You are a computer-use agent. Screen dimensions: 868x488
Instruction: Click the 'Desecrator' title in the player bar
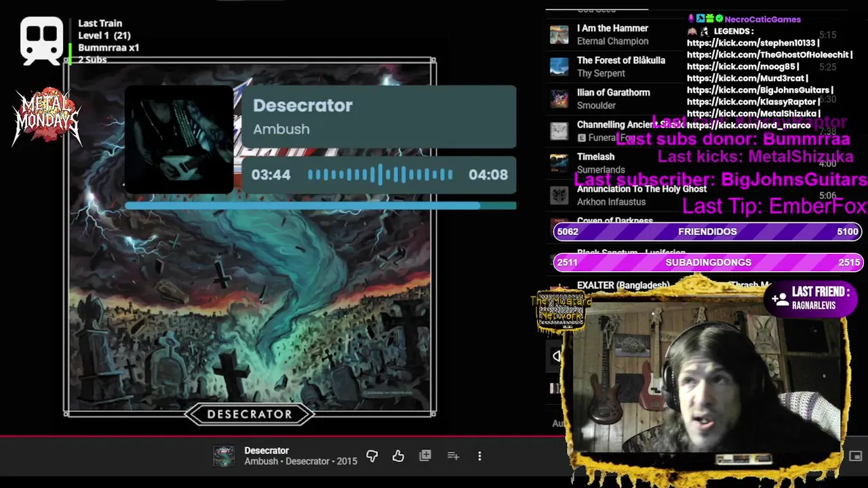[x=267, y=451]
